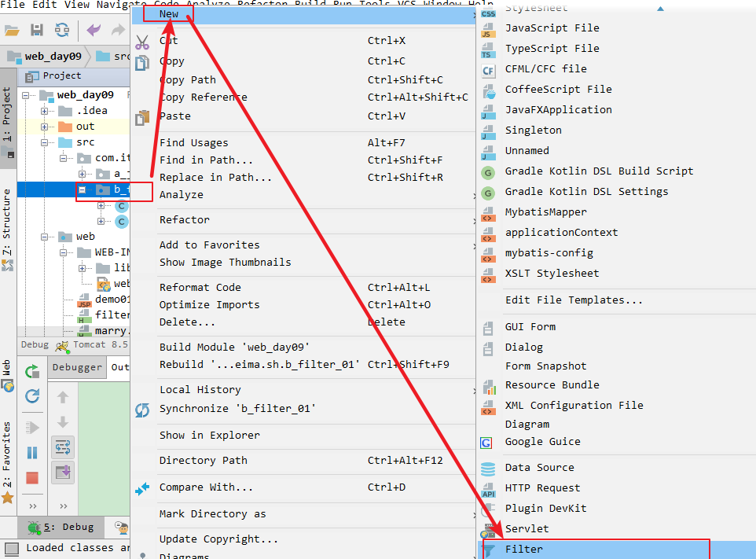Click the Save All toolbar icon
The height and width of the screenshot is (559, 756).
(37, 31)
